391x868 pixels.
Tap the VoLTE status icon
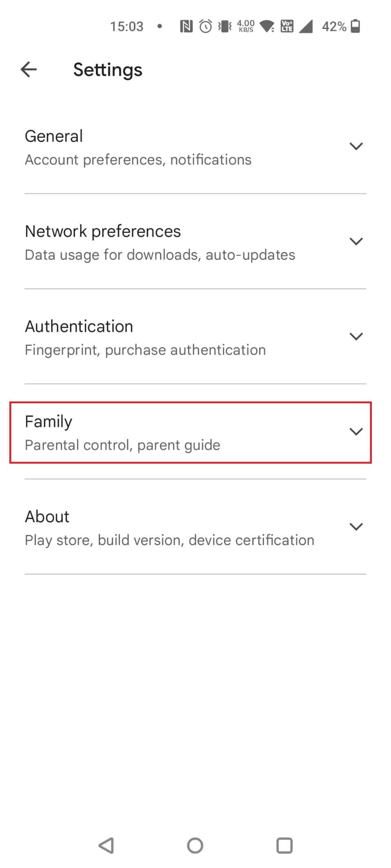(287, 27)
